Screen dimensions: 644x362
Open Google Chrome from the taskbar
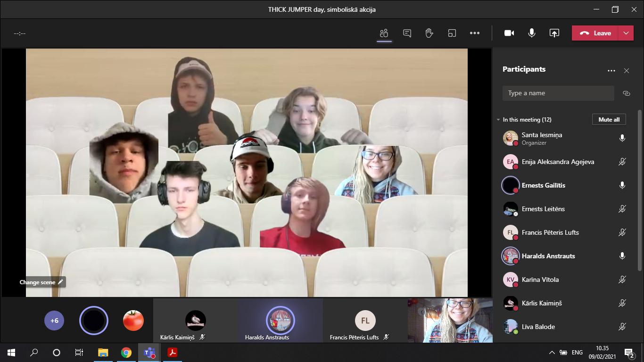pyautogui.click(x=126, y=353)
